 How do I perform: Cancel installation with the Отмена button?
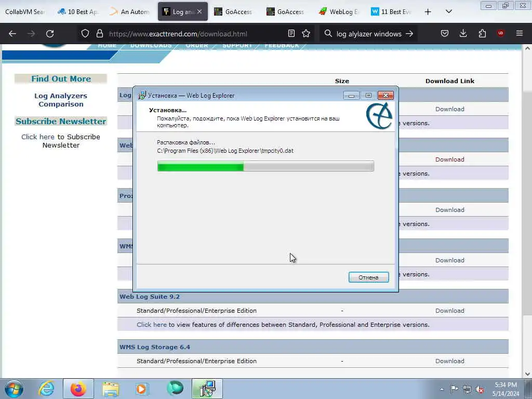click(368, 277)
